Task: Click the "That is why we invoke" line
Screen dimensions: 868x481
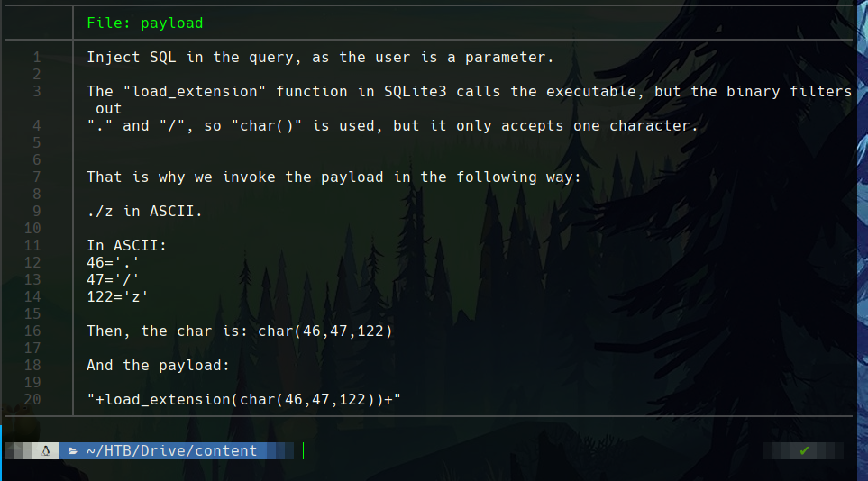Action: 334,177
